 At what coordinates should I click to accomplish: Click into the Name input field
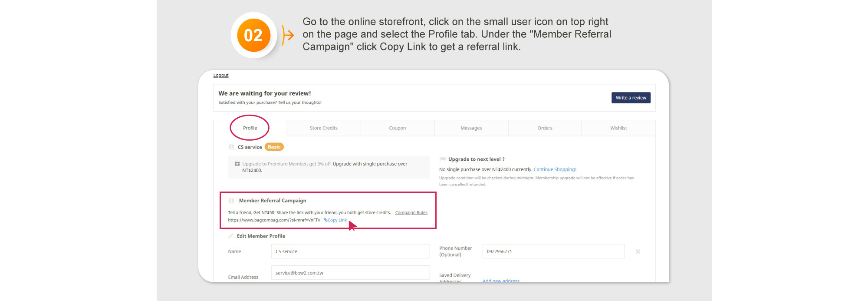pyautogui.click(x=350, y=251)
